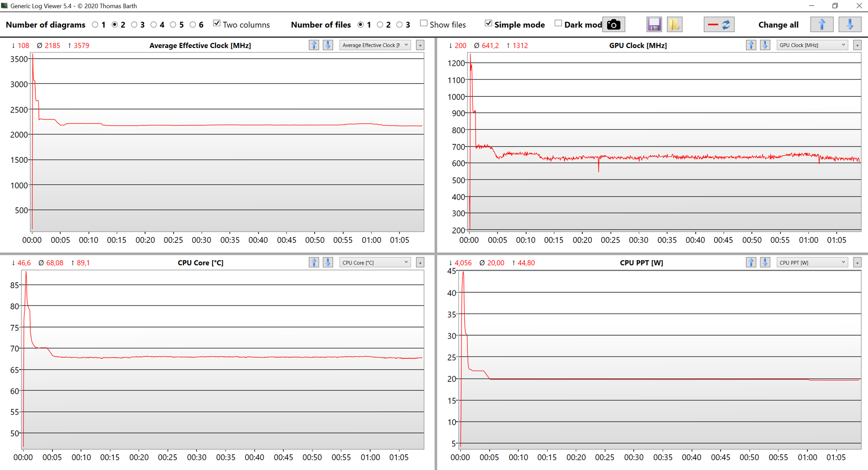Click the floppy disk save icon
Screen dimensions: 868x470
(x=654, y=24)
